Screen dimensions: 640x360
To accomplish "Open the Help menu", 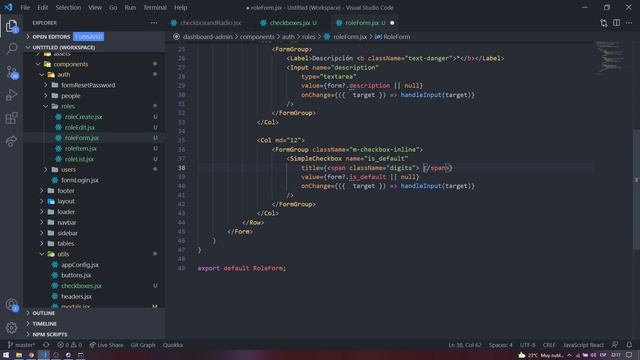I will pyautogui.click(x=180, y=7).
